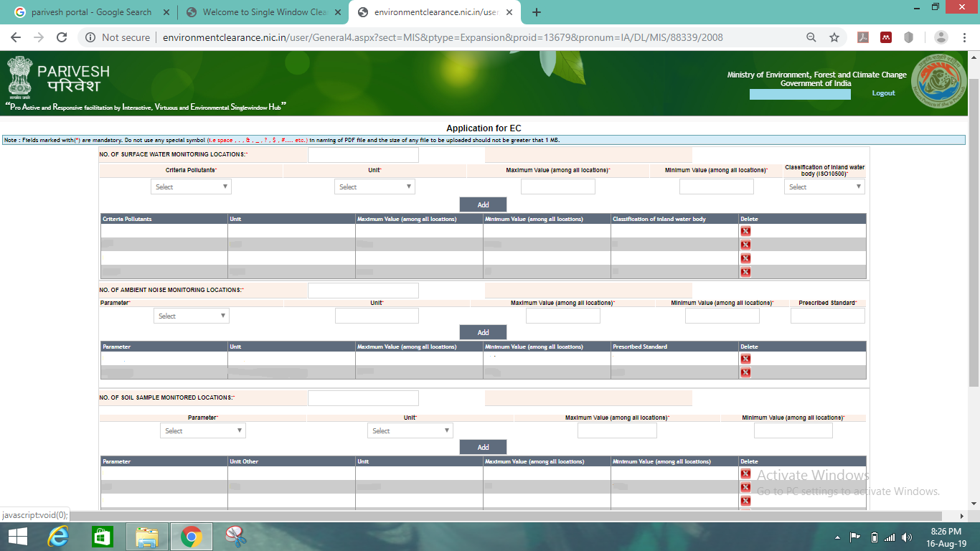Click the browser zoom magnifier icon

click(x=811, y=37)
